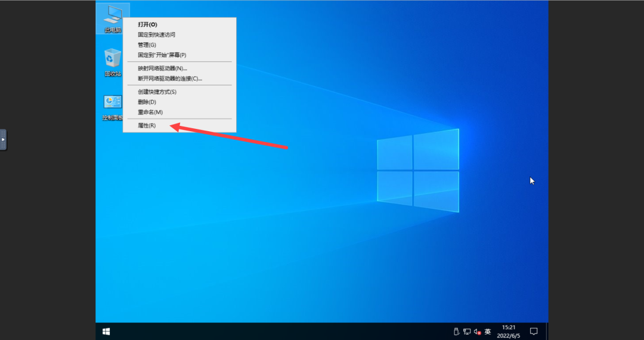Viewport: 644px width, 340px height.
Task: Select the 回收站 recycle bin icon
Action: (113, 63)
